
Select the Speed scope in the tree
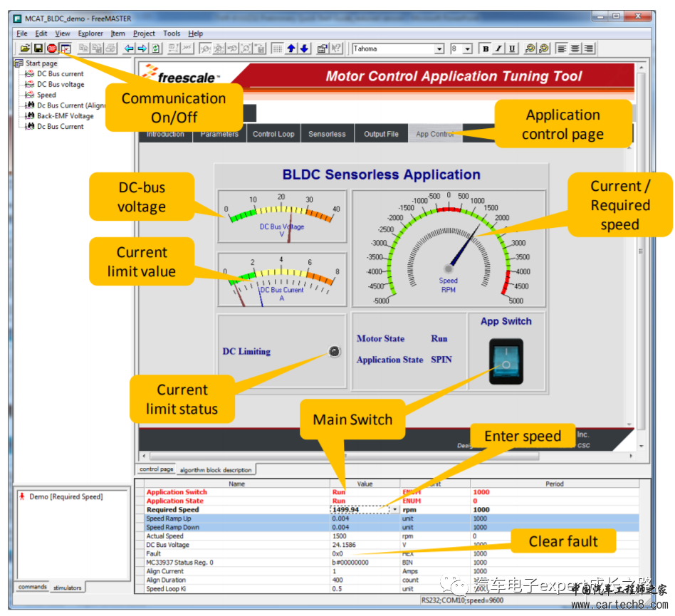point(46,95)
